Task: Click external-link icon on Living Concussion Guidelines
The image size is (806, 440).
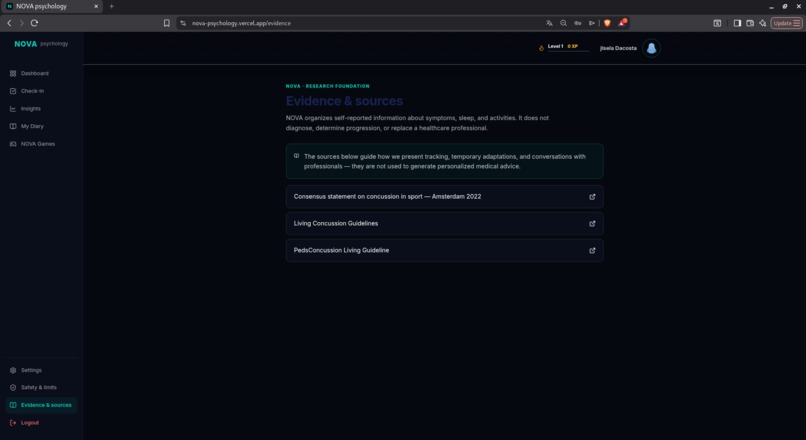Action: pos(592,224)
